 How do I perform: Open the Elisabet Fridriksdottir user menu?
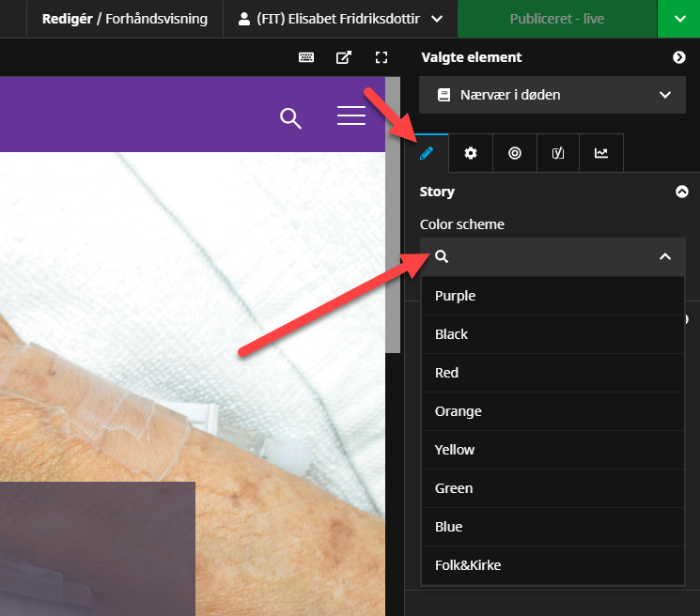(x=340, y=19)
